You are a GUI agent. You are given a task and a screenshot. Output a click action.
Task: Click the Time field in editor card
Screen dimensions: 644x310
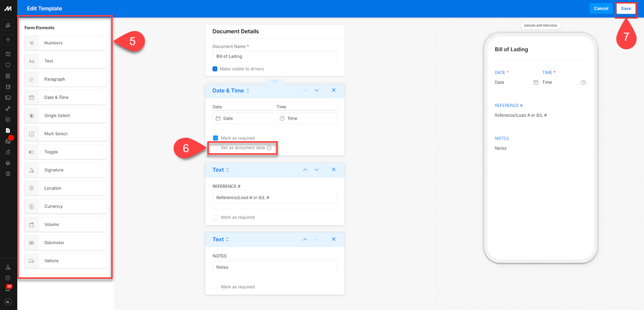tap(307, 119)
